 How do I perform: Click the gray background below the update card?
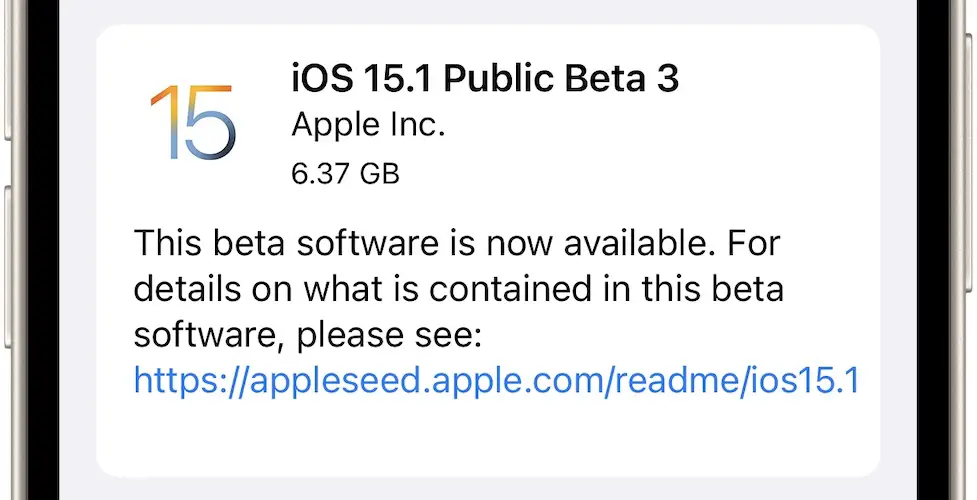click(488, 488)
